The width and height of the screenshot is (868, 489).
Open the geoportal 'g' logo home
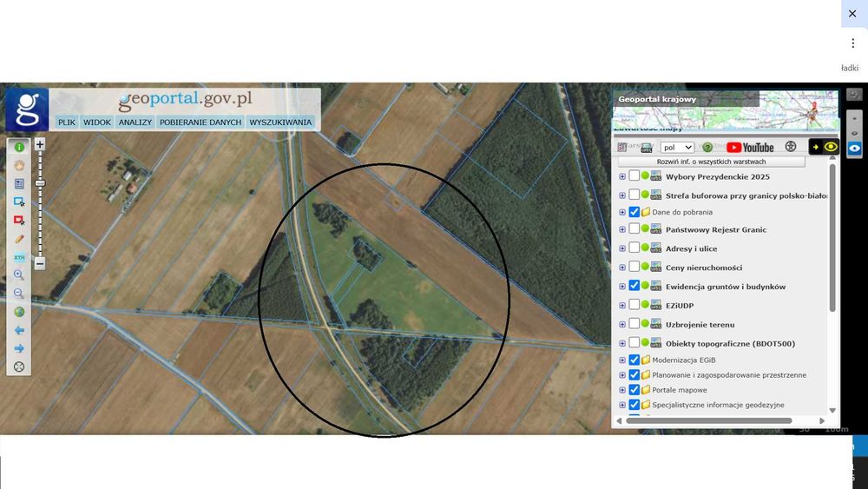click(27, 109)
